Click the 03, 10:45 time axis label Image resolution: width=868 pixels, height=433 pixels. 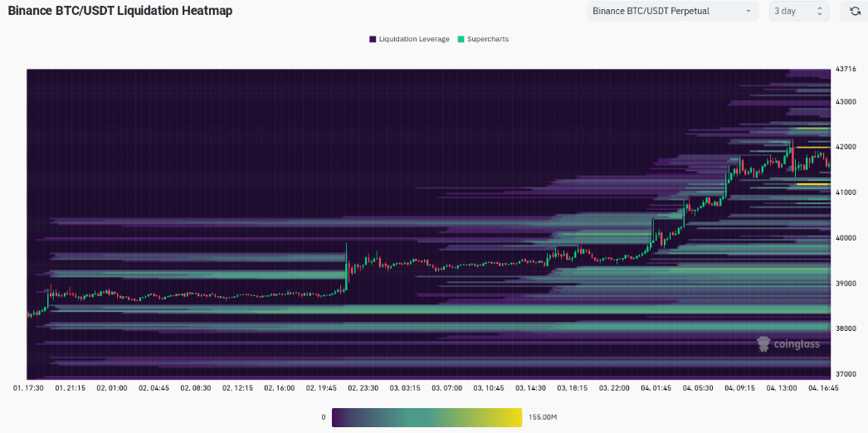488,388
